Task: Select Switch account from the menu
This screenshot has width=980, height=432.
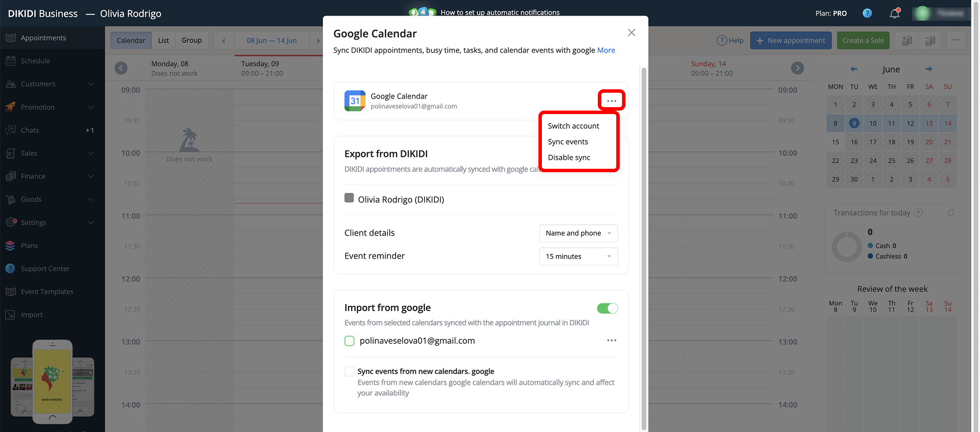Action: pyautogui.click(x=574, y=126)
